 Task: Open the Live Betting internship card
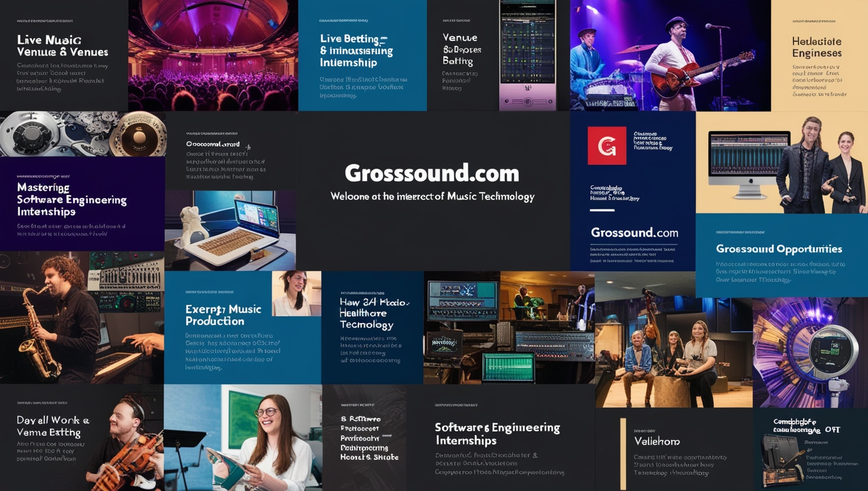362,55
